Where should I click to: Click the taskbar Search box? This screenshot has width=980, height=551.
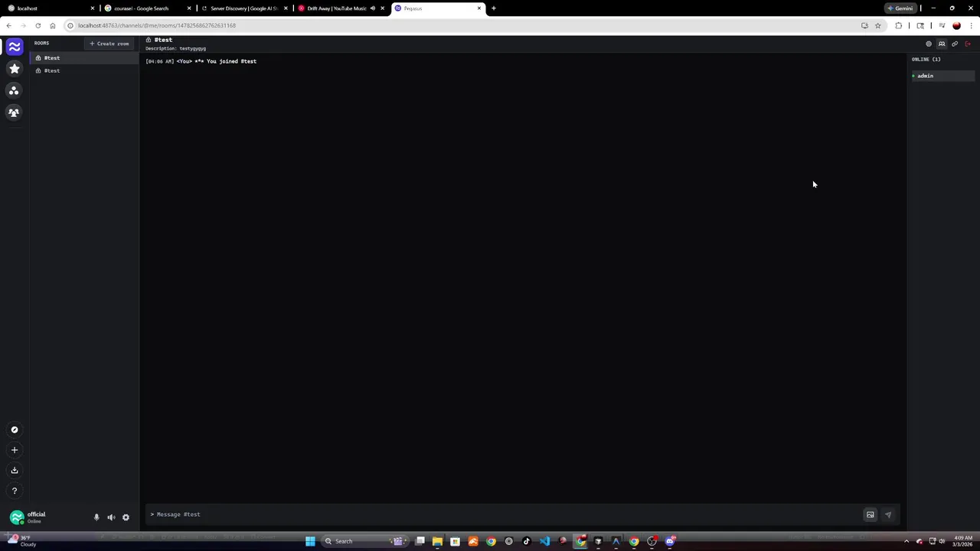coord(364,541)
